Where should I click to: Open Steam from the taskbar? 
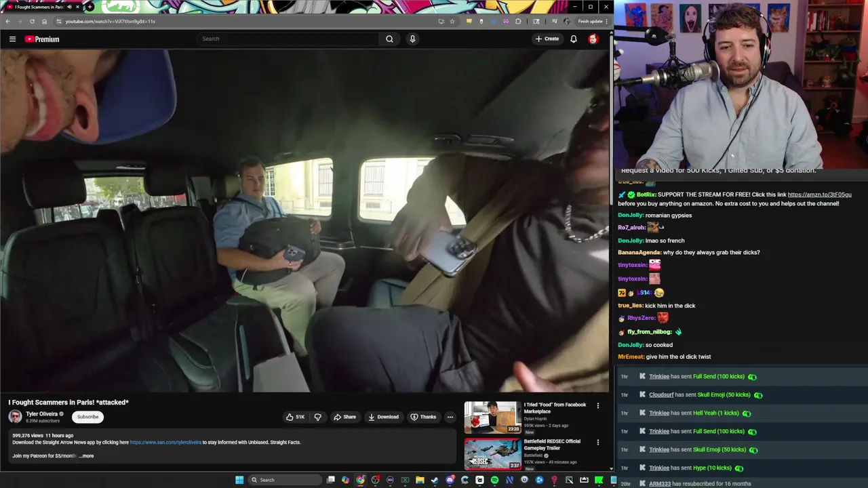tap(435, 480)
